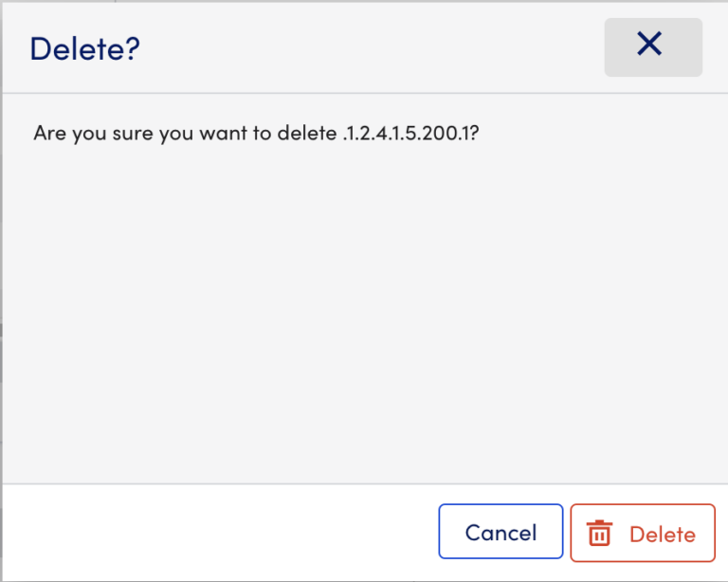Click the word "delete" in the message

[x=306, y=134]
